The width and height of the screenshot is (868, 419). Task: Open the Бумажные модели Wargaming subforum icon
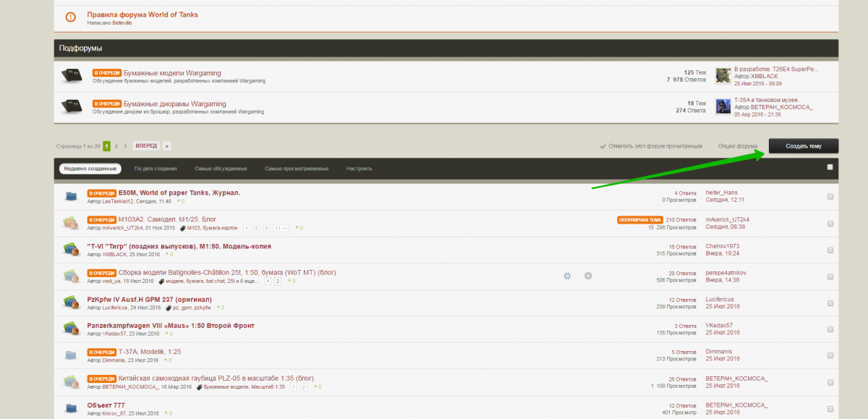71,75
